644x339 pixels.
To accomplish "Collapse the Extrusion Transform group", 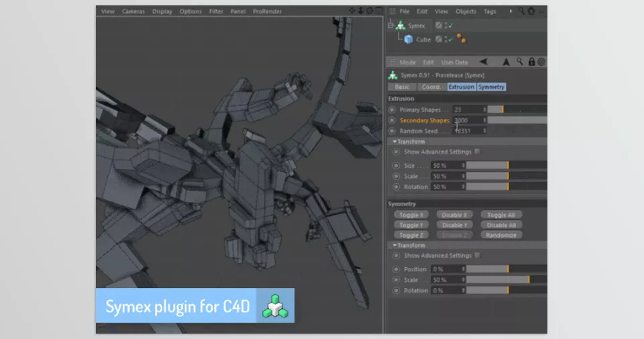I will [x=394, y=142].
